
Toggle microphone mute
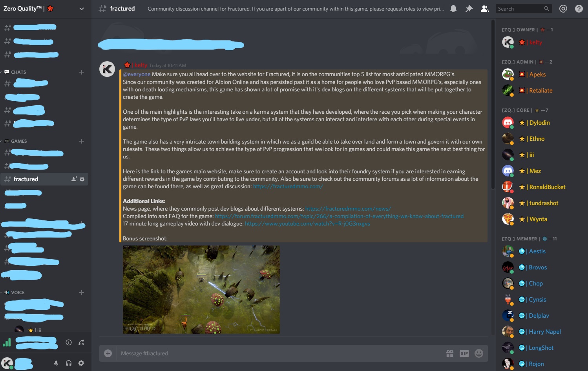click(x=56, y=363)
